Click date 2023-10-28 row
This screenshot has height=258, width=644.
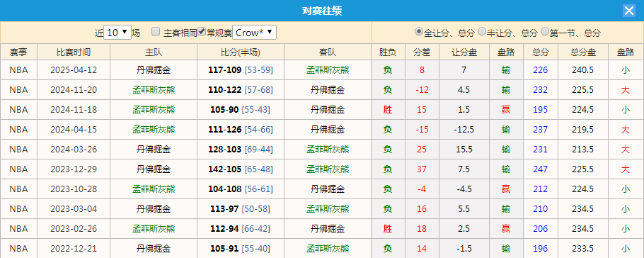pos(74,189)
